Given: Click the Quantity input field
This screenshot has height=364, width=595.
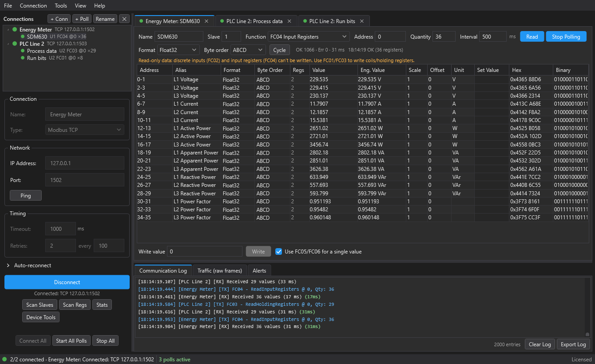Looking at the screenshot, I should pyautogui.click(x=444, y=37).
